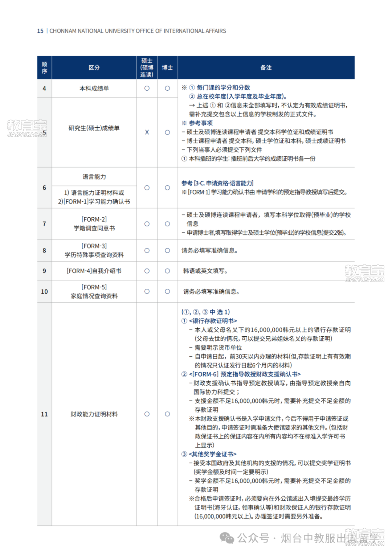The width and height of the screenshot is (392, 554).
Task: Click the 硕士 circle mark for 财政能力证明材料
Action: click(147, 414)
